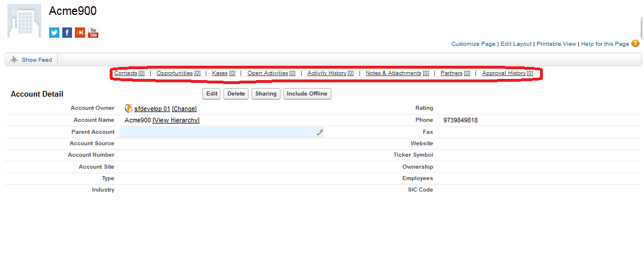644x263 pixels.
Task: Click the phone number 9739849818
Action: (461, 121)
